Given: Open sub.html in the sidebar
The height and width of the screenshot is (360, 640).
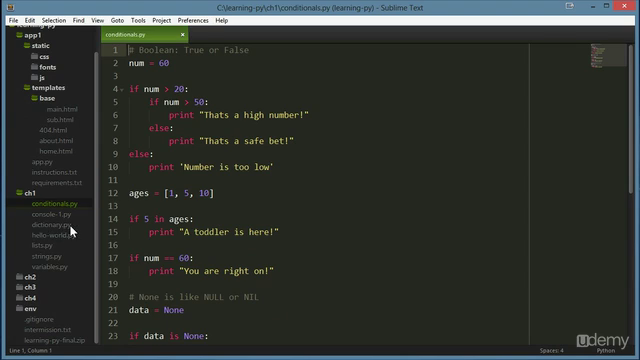Looking at the screenshot, I should tap(60, 120).
